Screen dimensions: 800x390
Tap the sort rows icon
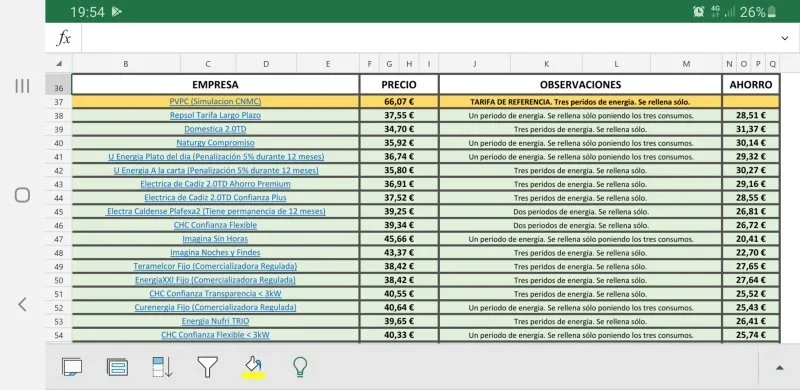[x=162, y=367]
